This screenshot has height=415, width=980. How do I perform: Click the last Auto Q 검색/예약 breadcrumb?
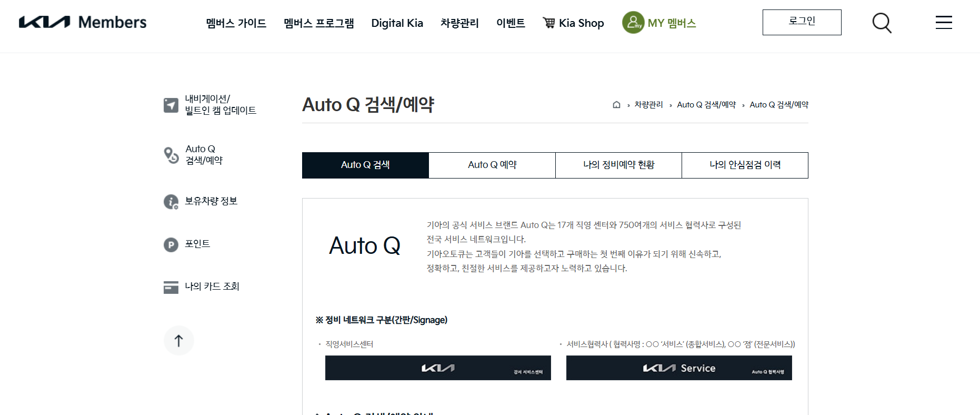click(x=779, y=105)
